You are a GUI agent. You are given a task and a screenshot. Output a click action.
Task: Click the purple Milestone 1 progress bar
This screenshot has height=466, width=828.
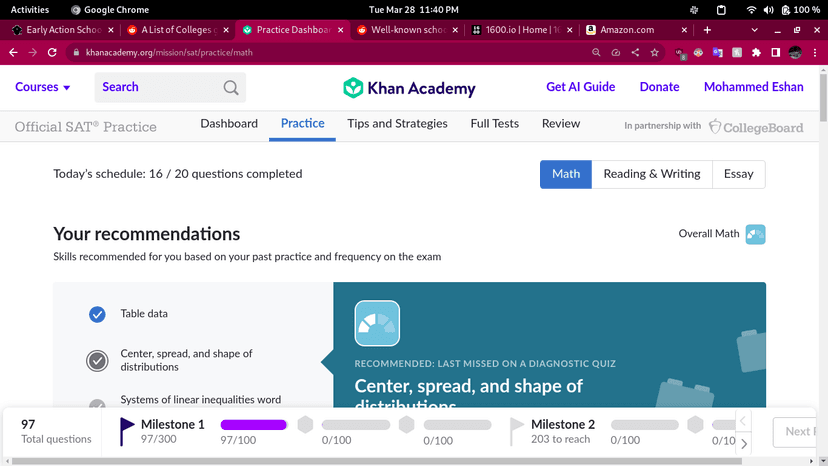point(253,425)
